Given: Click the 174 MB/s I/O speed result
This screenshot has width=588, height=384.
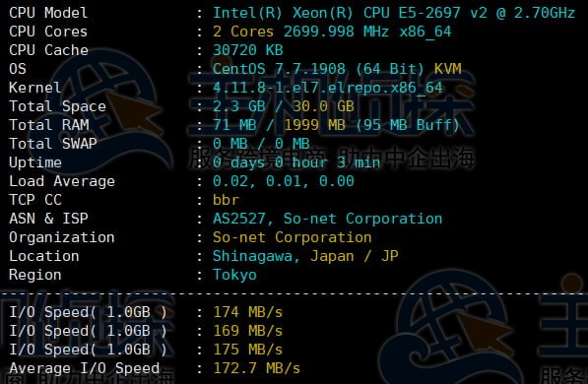Looking at the screenshot, I should click(x=248, y=312).
